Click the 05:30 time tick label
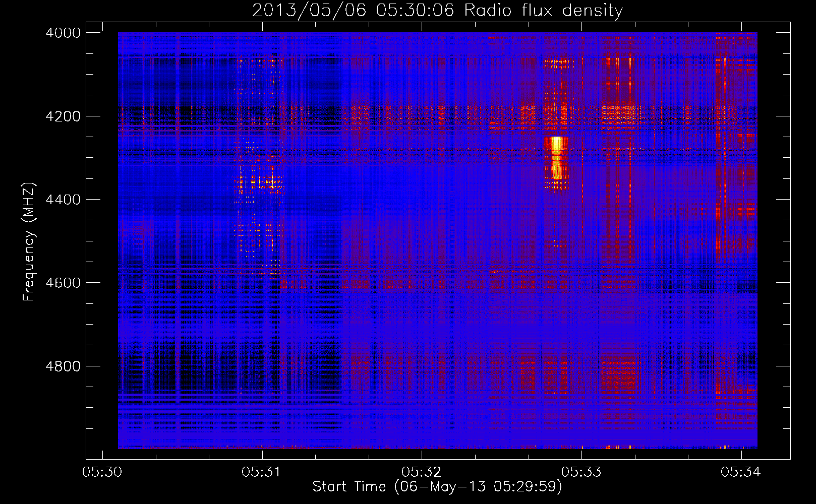This screenshot has height=504, width=816. point(102,472)
